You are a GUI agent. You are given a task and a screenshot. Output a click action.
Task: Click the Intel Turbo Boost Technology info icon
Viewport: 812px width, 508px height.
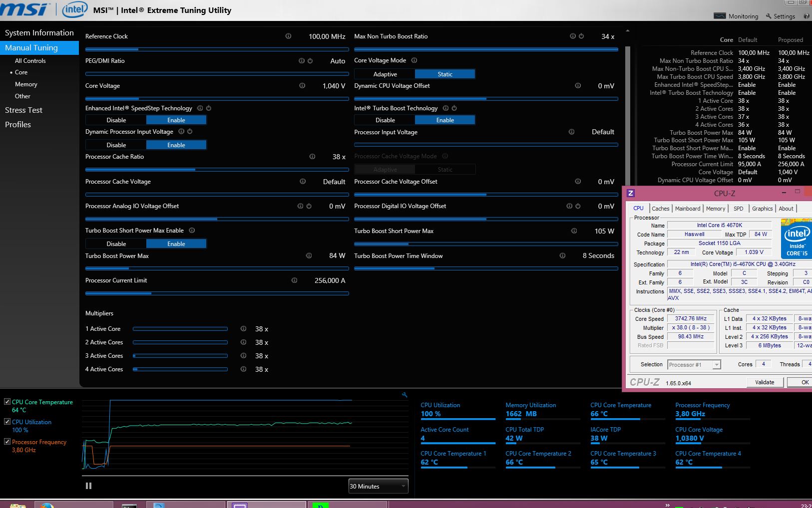click(x=445, y=108)
